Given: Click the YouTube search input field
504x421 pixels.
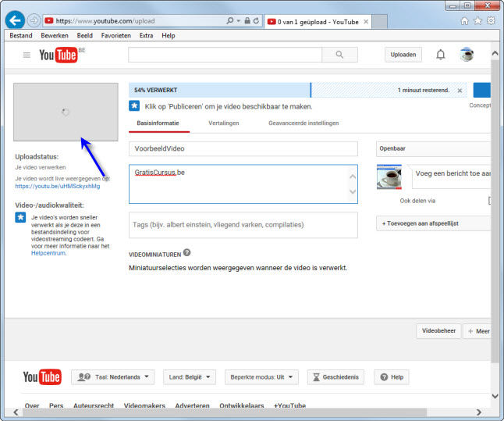Looking at the screenshot, I should tap(225, 55).
